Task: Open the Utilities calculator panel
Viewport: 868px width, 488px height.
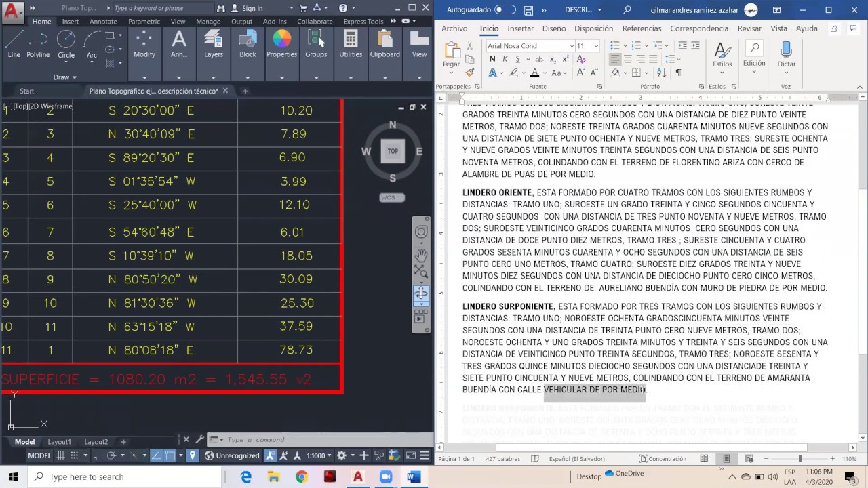Action: [351, 44]
